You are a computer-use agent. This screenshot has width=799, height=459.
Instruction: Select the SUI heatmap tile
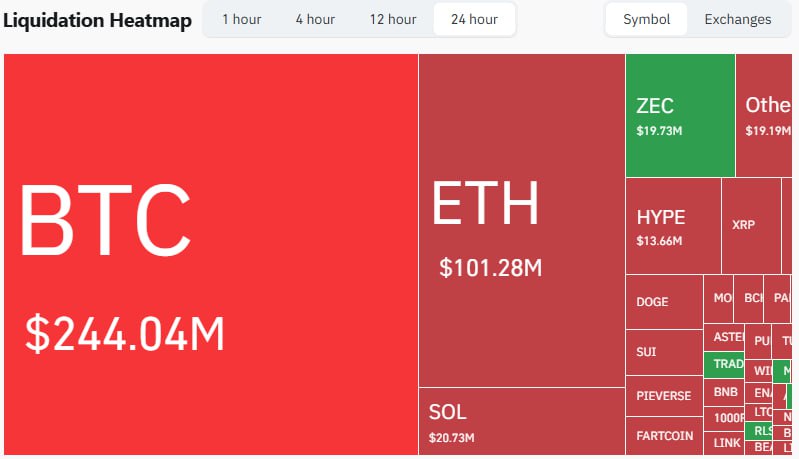coord(664,351)
